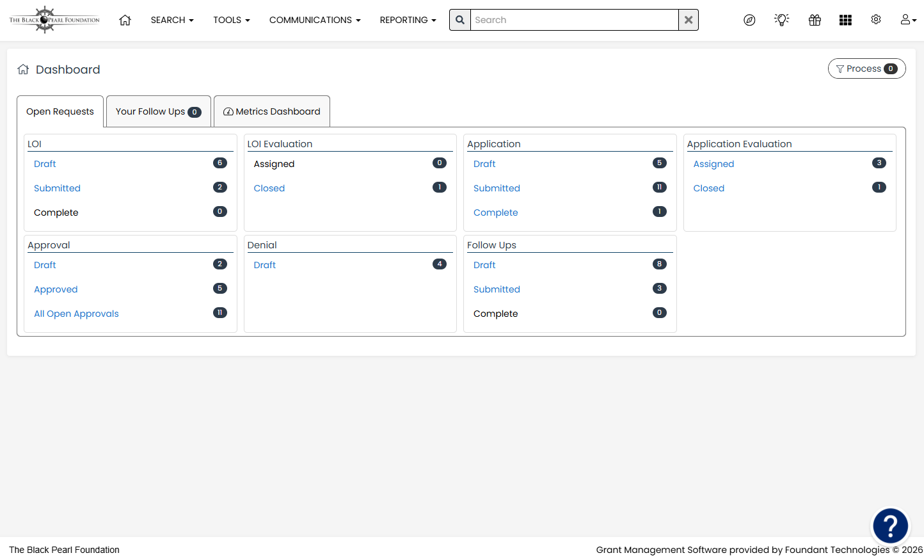
Task: Click the footer Black Pearl Foundation text
Action: click(x=64, y=550)
